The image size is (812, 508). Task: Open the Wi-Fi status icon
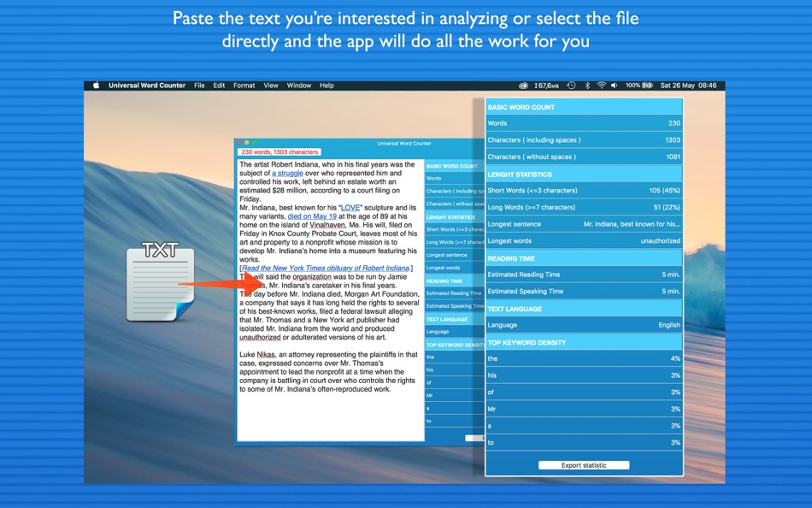tap(601, 86)
